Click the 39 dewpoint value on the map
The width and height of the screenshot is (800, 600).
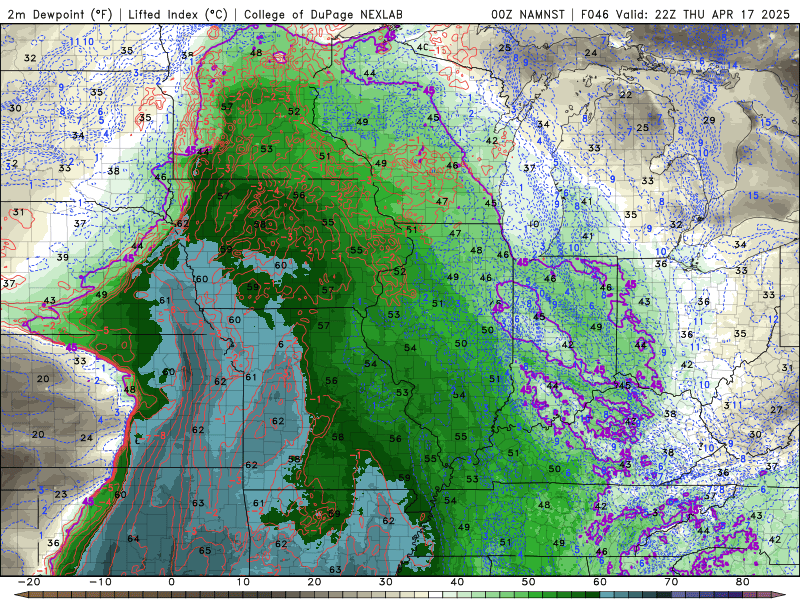coord(63,257)
